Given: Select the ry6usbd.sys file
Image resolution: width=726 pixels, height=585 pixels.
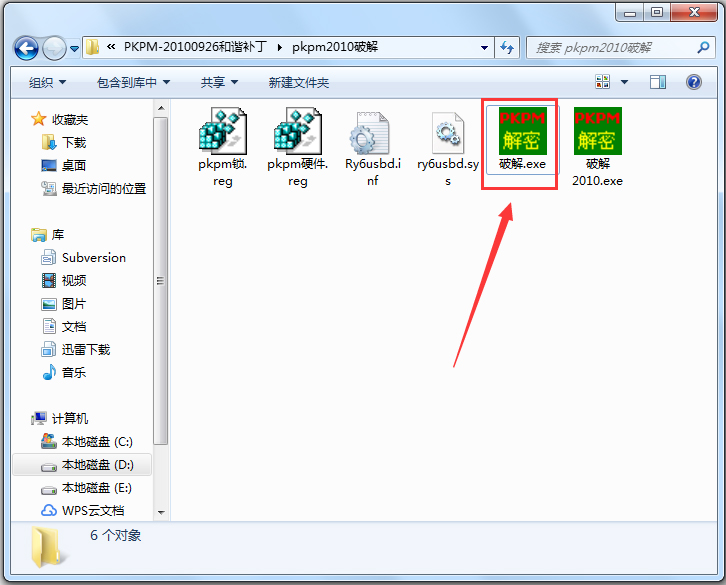Looking at the screenshot, I should [448, 147].
